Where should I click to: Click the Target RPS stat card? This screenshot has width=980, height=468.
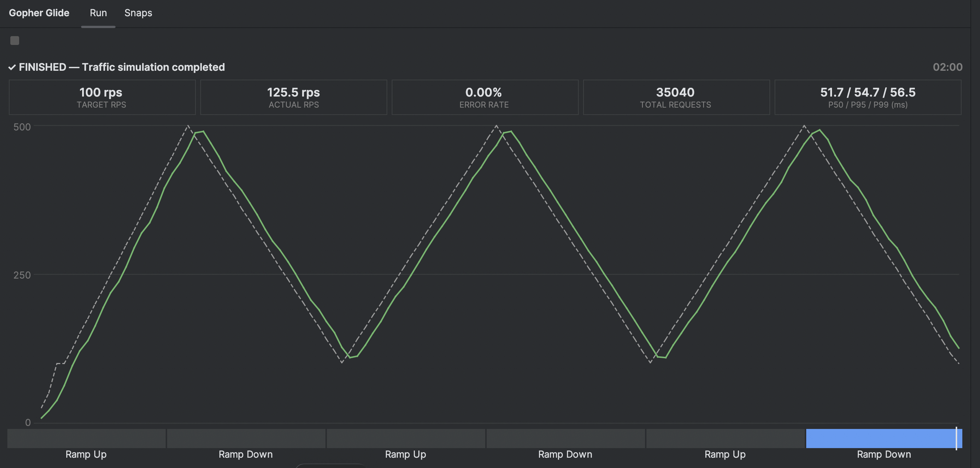pos(102,97)
